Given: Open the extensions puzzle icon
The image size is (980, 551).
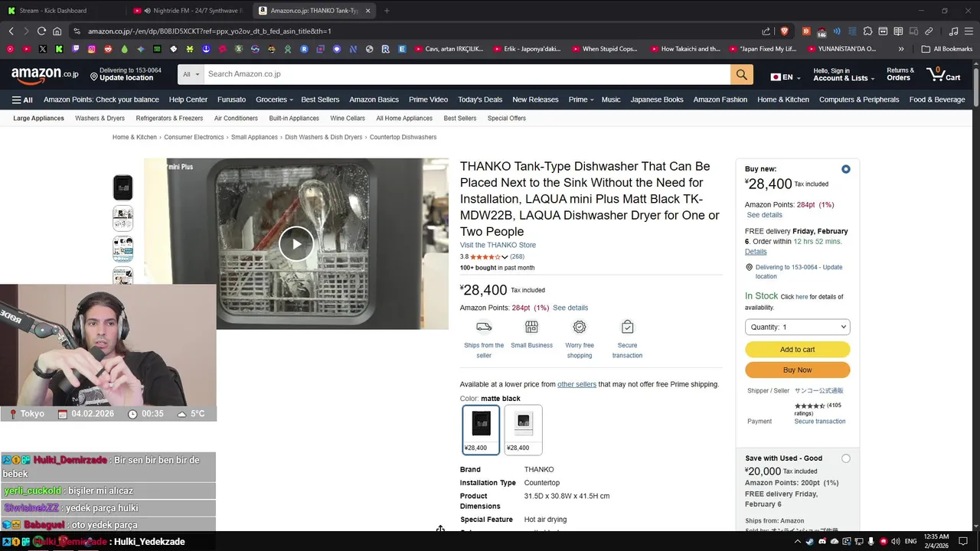Looking at the screenshot, I should [x=867, y=31].
